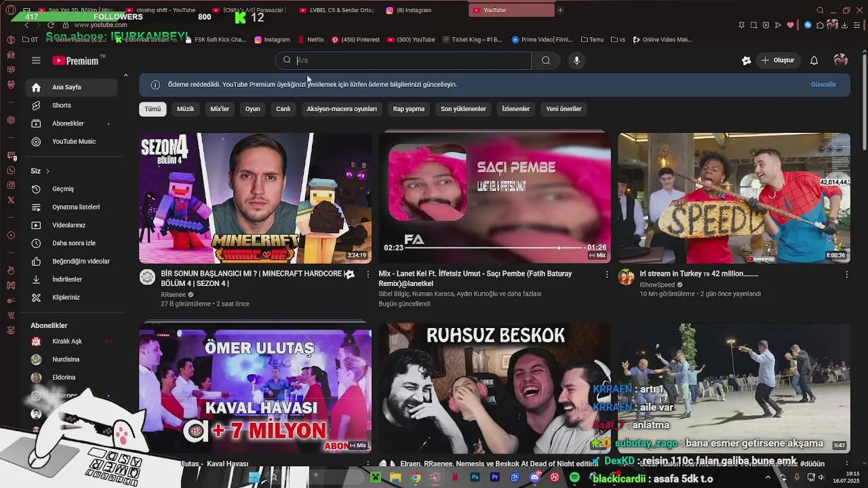Open Abonelikler in the sidebar
This screenshot has height=488, width=868.
coord(71,123)
